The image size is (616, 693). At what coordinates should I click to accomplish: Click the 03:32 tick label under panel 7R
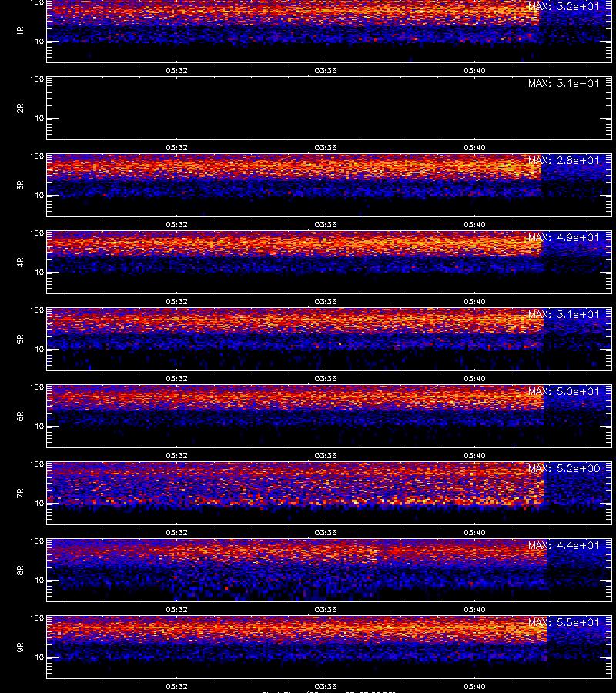click(x=177, y=533)
